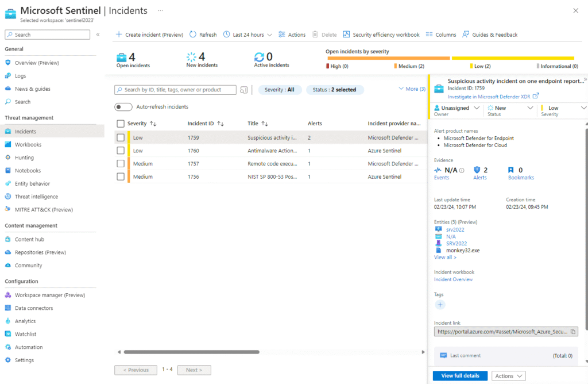Viewport: 588px width, 384px height.
Task: Click the Medium (2) severity legend
Action: pyautogui.click(x=409, y=66)
